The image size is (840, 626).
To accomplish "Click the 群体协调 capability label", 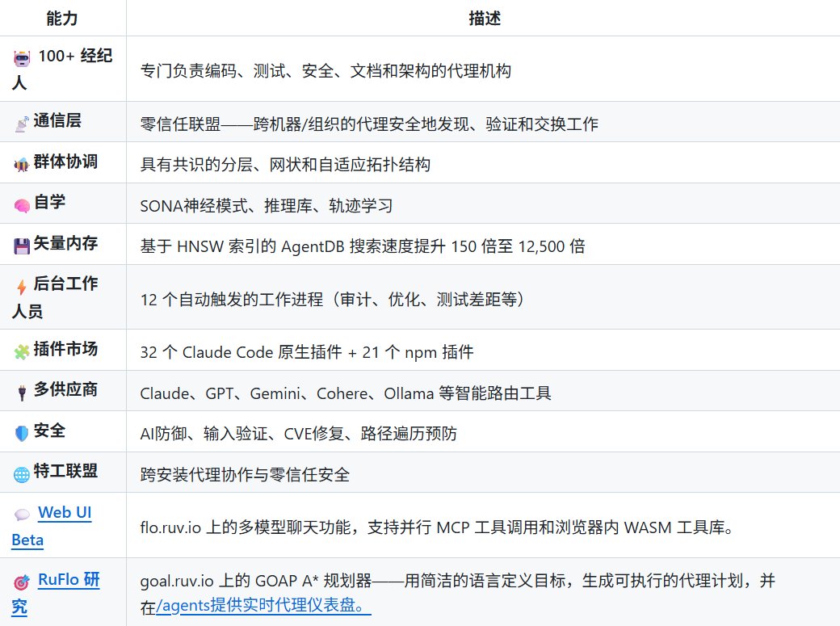I will [x=65, y=162].
